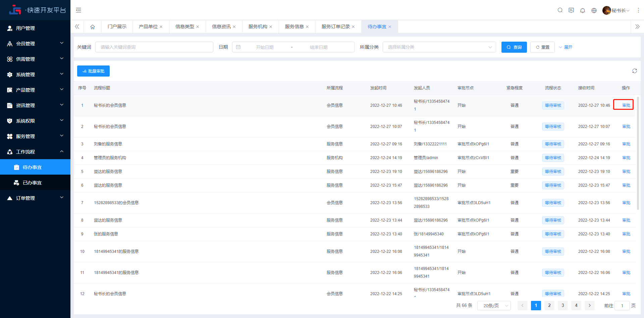Screen dimensions: 644x318
Task: Close the 信息类型 tab
Action: 198,27
